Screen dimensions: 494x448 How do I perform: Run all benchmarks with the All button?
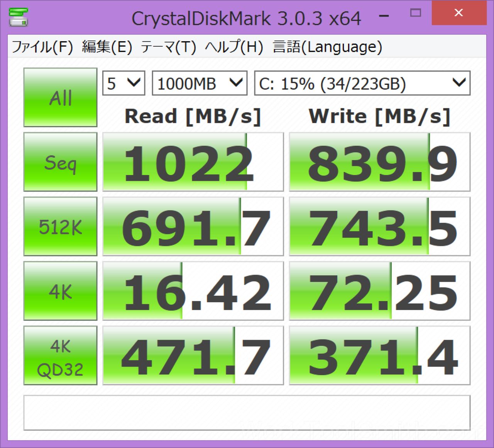pos(60,98)
